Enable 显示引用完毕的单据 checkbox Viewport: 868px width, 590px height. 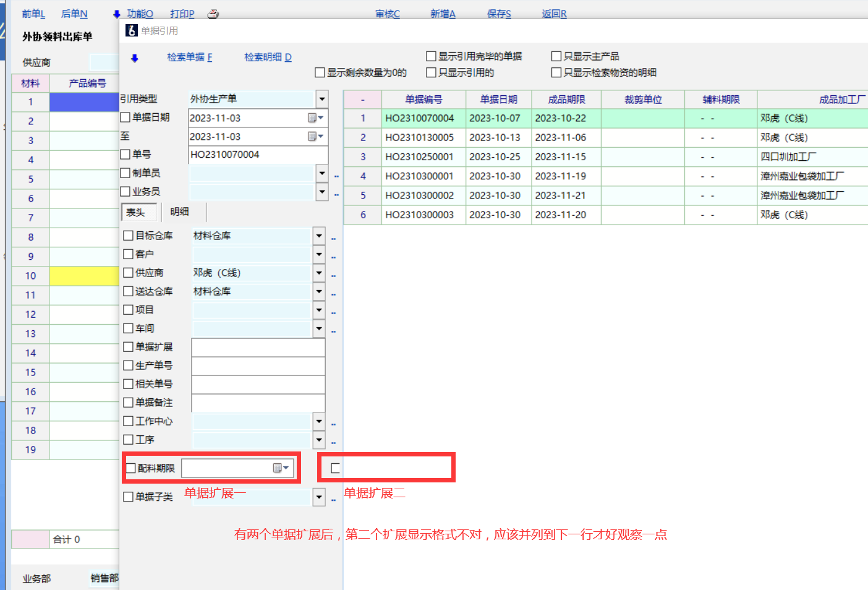pos(432,56)
